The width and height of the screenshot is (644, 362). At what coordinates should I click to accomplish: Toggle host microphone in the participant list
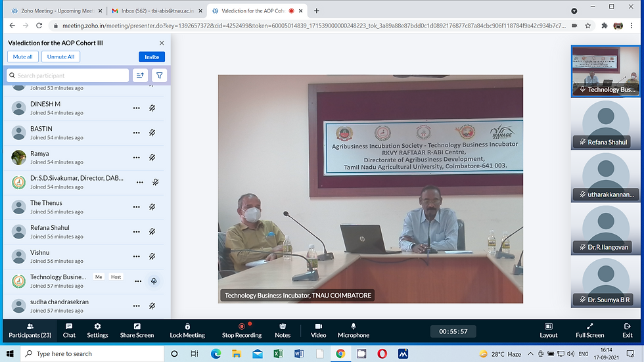(154, 281)
